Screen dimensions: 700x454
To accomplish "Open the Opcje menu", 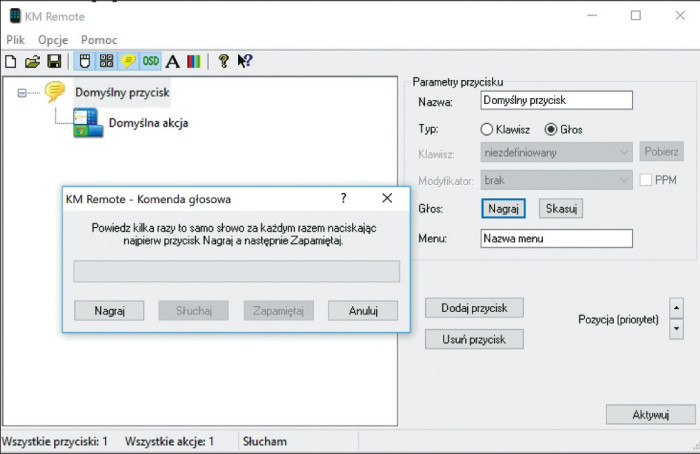I will 53,40.
